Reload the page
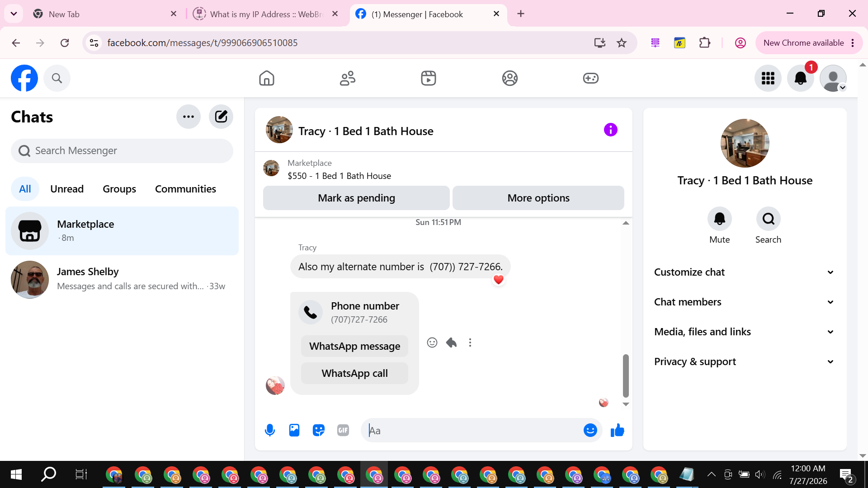This screenshot has width=868, height=488. 65,43
